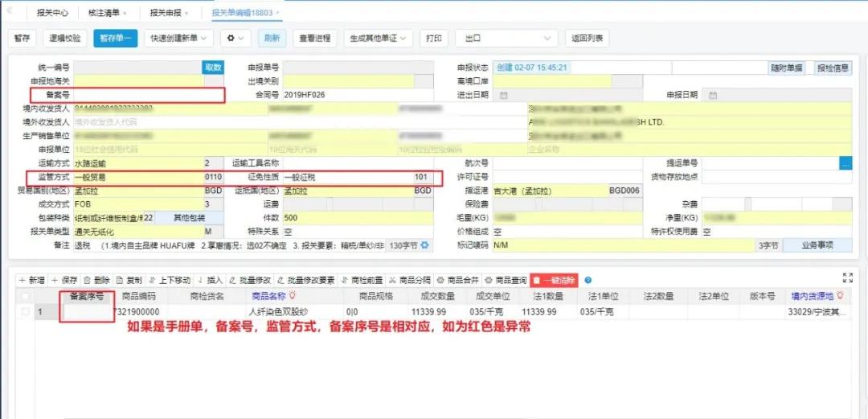868x419 pixels.
Task: Click 上下移动 to reorder rows
Action: [170, 280]
